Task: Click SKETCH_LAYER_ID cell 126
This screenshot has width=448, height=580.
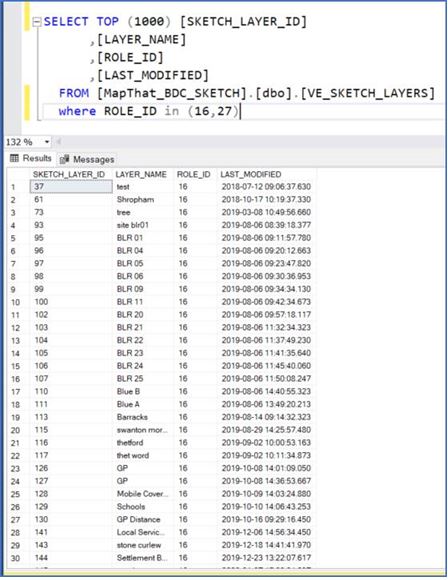Action: tap(71, 469)
